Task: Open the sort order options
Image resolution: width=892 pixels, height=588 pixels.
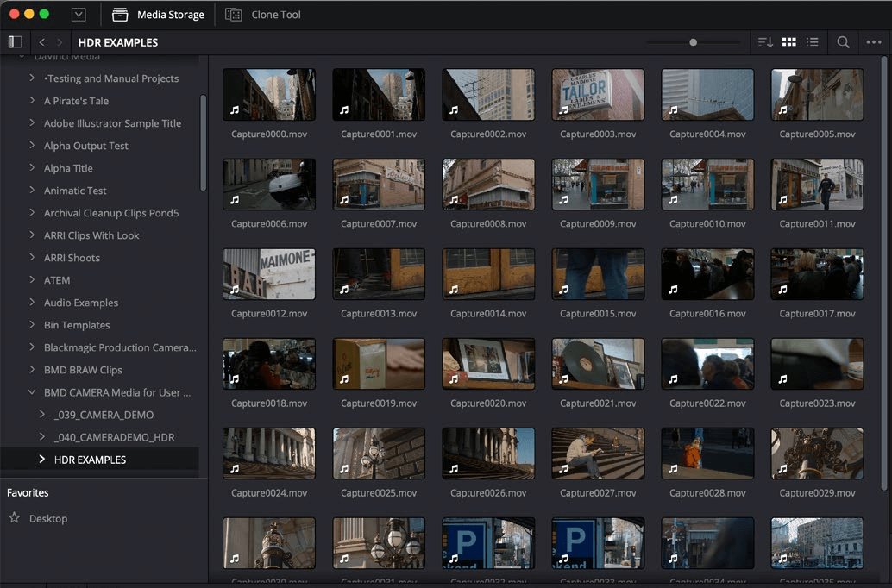Action: (765, 41)
